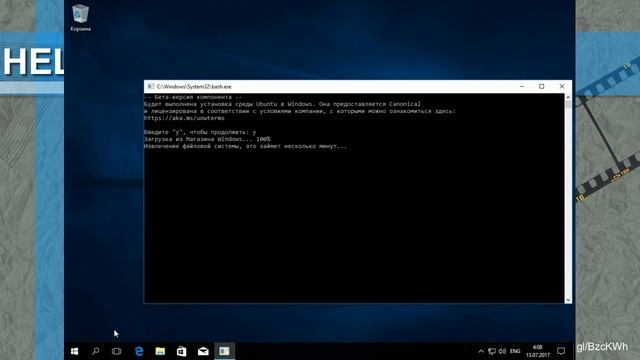
Task: Maximize the bash.exe console window
Action: click(x=542, y=87)
